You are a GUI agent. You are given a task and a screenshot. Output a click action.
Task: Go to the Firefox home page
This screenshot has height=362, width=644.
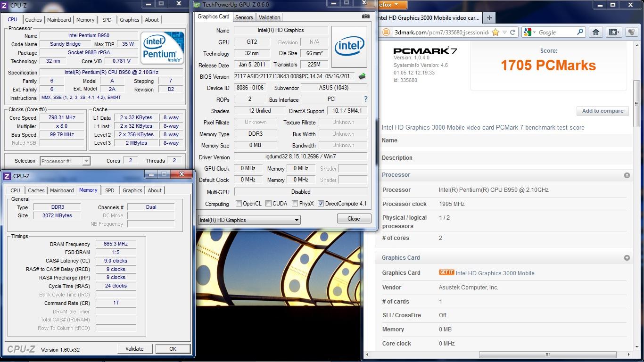click(595, 32)
